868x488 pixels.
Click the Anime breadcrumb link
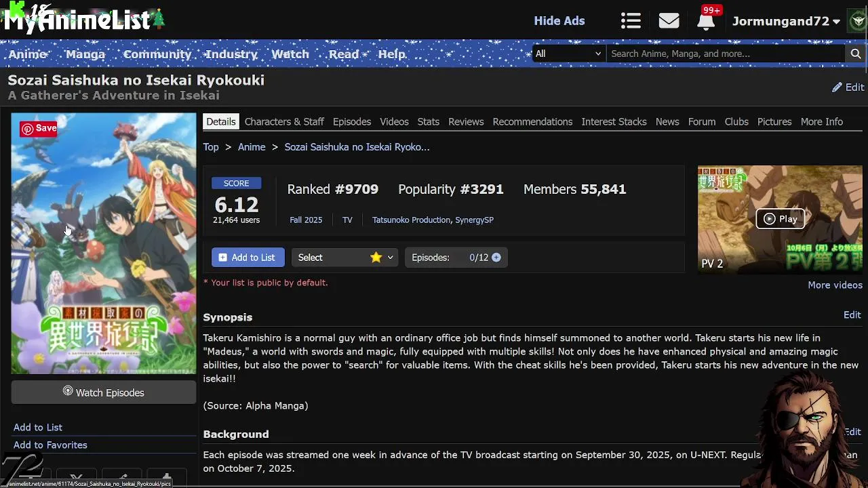point(252,147)
